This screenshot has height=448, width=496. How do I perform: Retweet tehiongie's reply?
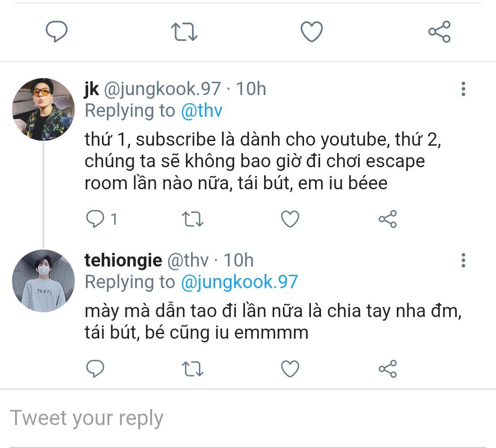point(193,369)
